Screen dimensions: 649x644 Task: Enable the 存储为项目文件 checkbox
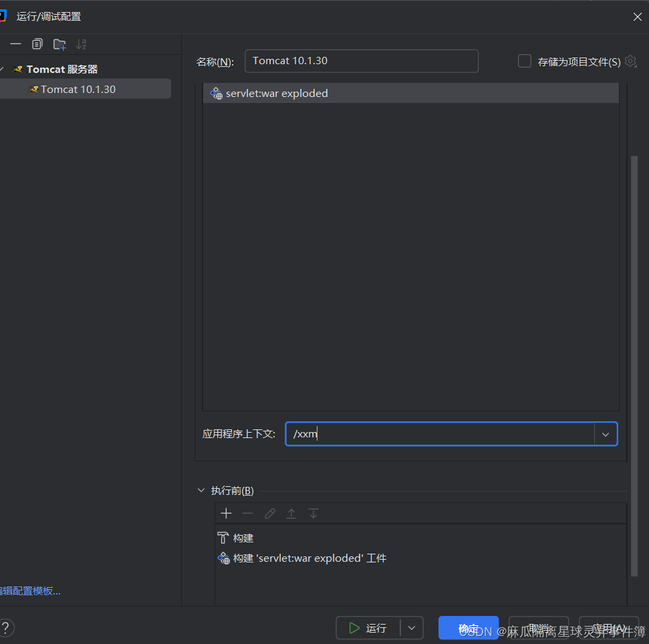525,61
